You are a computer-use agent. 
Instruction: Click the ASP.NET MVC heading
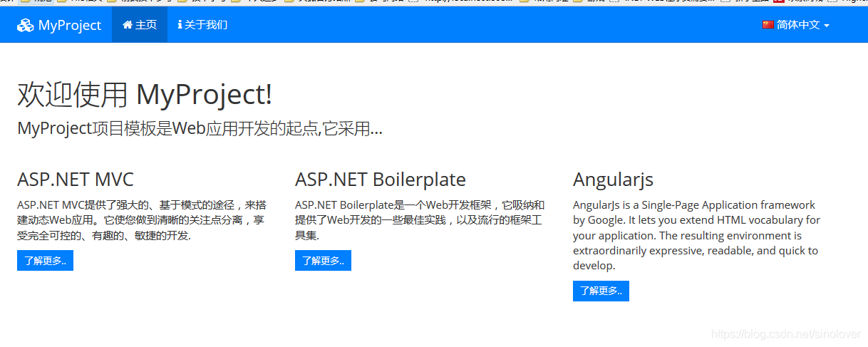pos(76,179)
